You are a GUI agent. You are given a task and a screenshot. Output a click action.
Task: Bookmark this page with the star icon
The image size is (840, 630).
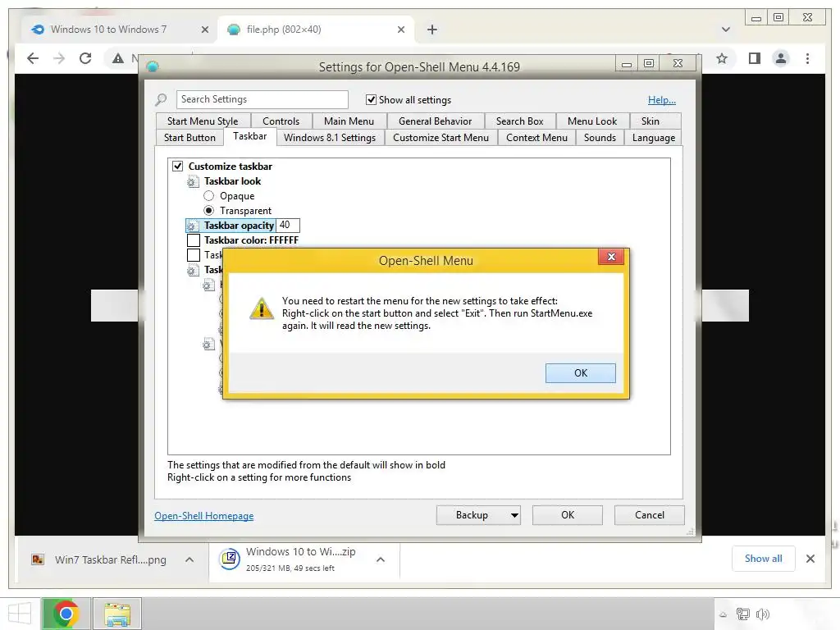722,58
